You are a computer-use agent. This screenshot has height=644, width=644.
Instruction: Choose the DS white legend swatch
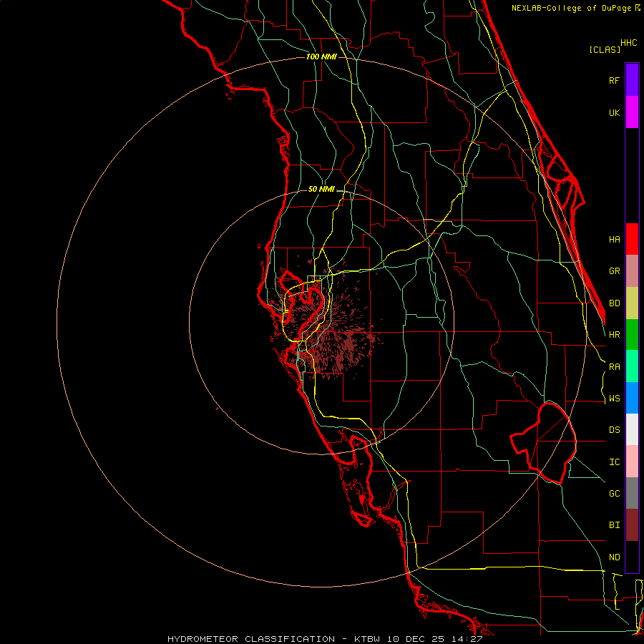632,429
